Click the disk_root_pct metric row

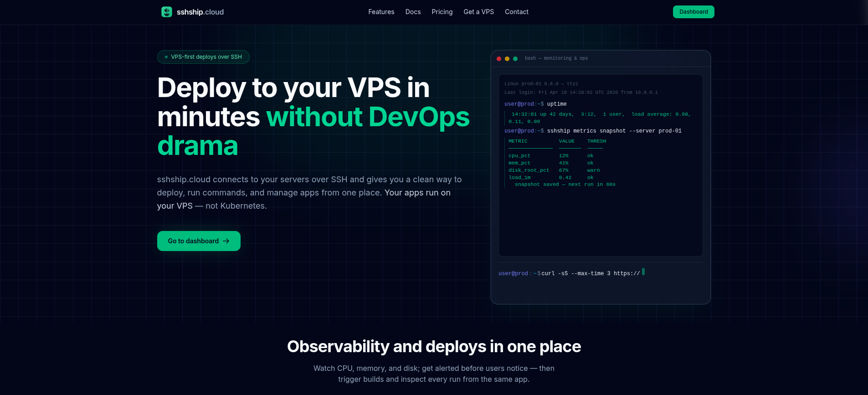click(554, 170)
